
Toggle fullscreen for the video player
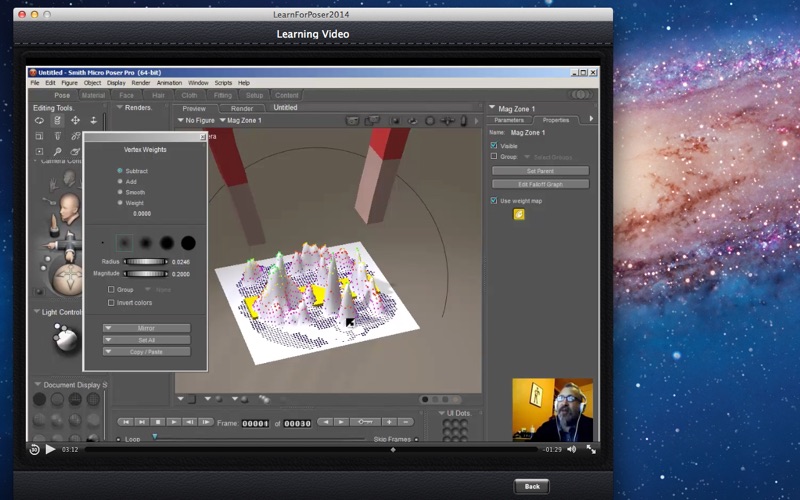(x=591, y=449)
